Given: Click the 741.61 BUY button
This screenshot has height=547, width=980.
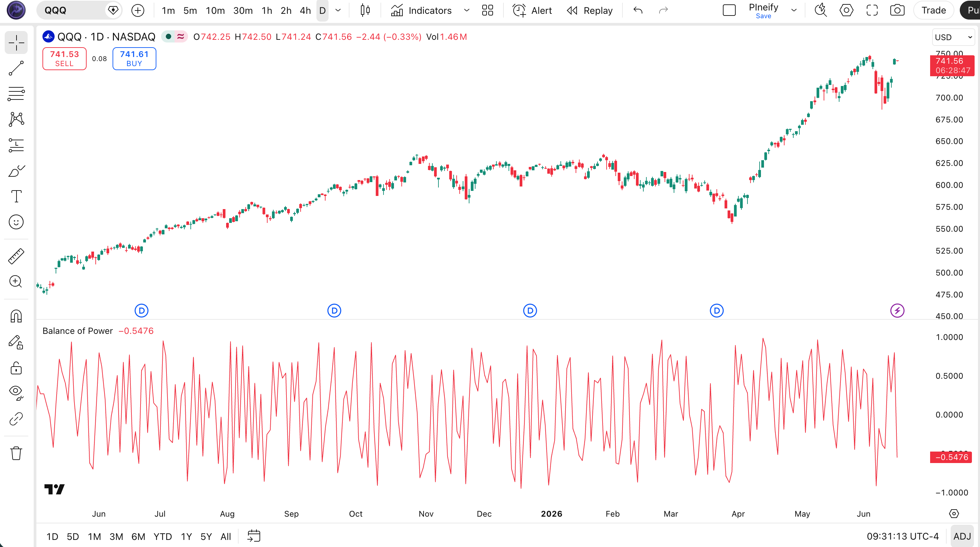Looking at the screenshot, I should [134, 59].
